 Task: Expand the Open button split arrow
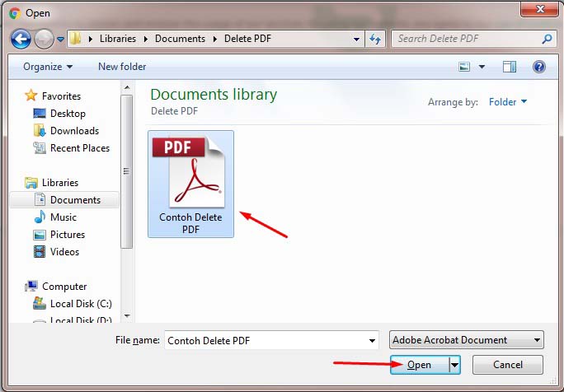tap(454, 365)
